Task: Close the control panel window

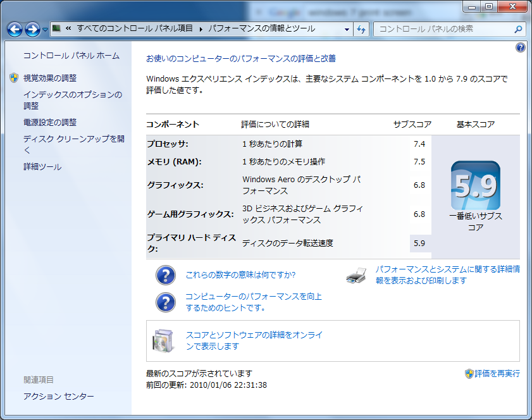Action: (x=512, y=7)
